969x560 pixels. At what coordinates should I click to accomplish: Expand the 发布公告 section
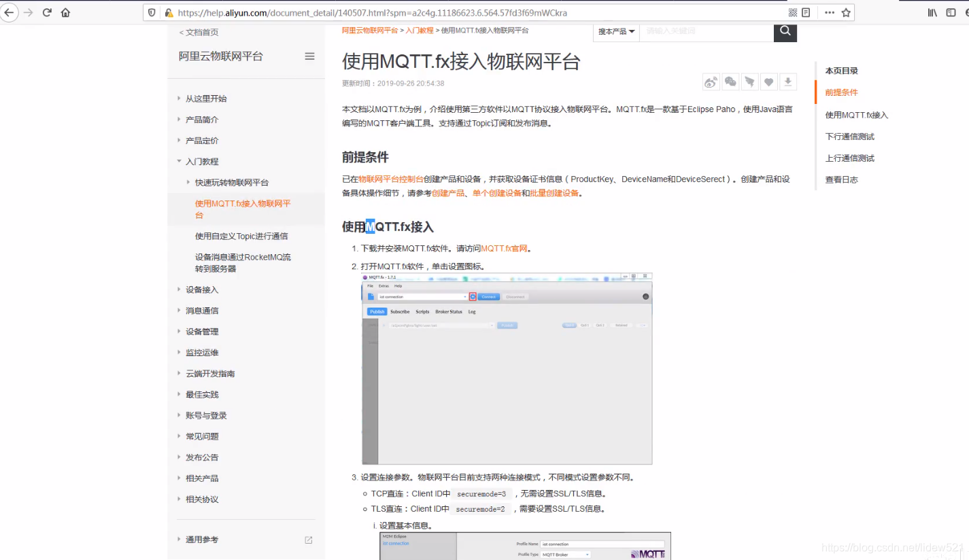tap(202, 457)
